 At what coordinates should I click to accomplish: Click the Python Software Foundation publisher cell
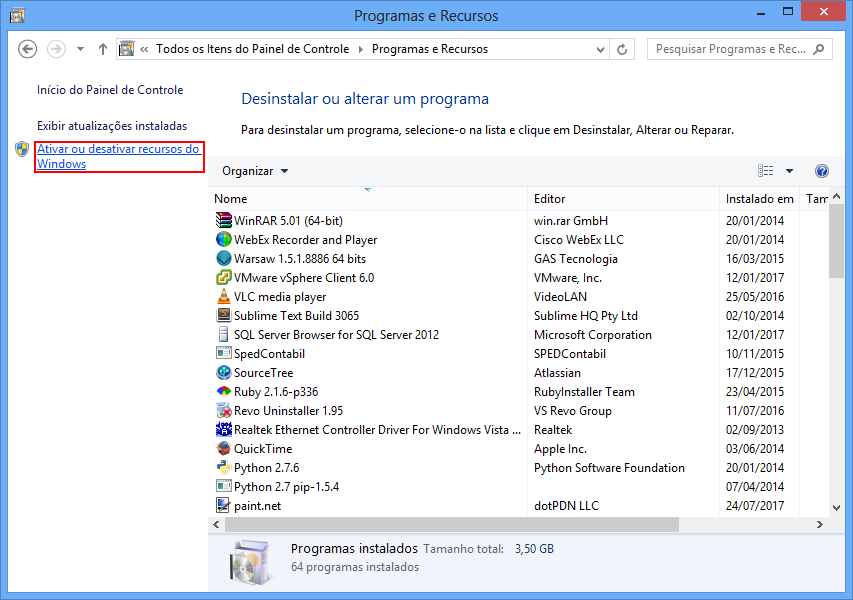609,468
